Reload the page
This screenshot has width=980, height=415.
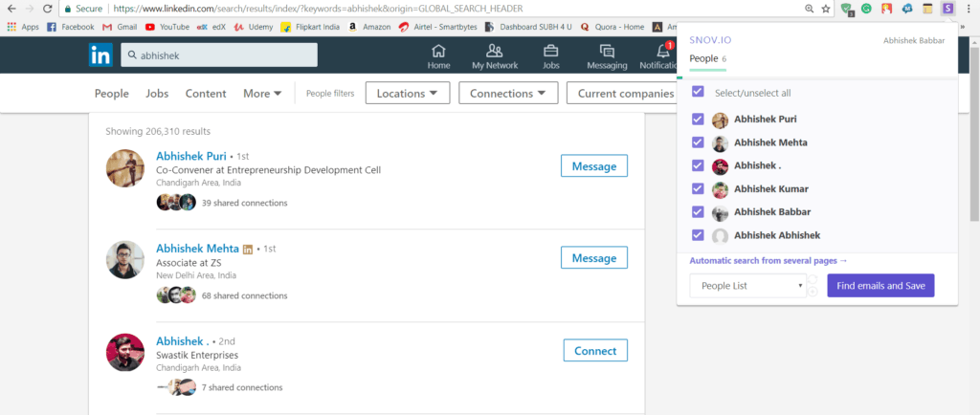pyautogui.click(x=47, y=9)
